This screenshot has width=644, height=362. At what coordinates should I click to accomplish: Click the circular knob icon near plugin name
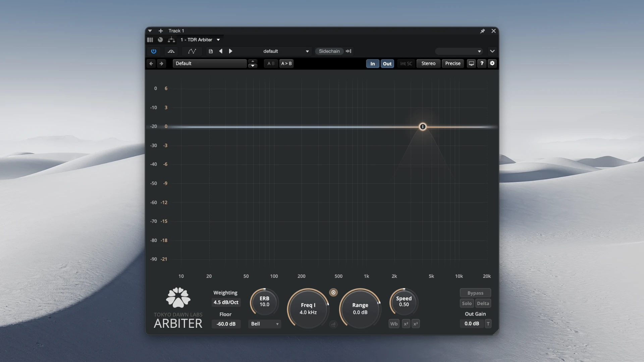click(160, 40)
